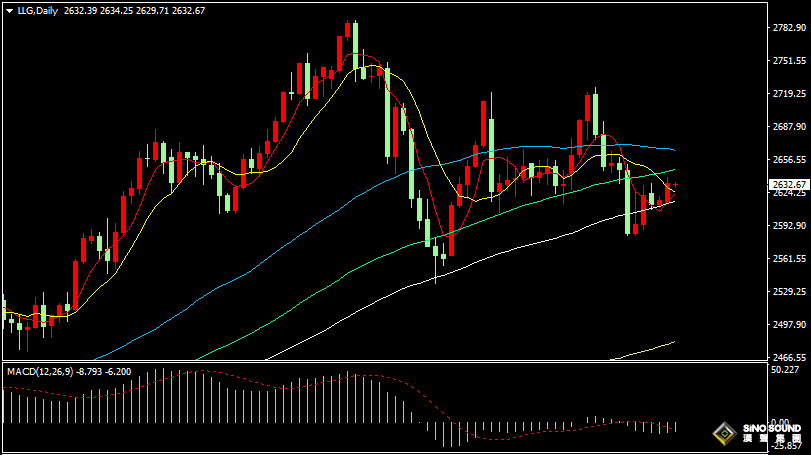Click the SINO SOUND watermark text
This screenshot has width=811, height=455.
(x=772, y=429)
